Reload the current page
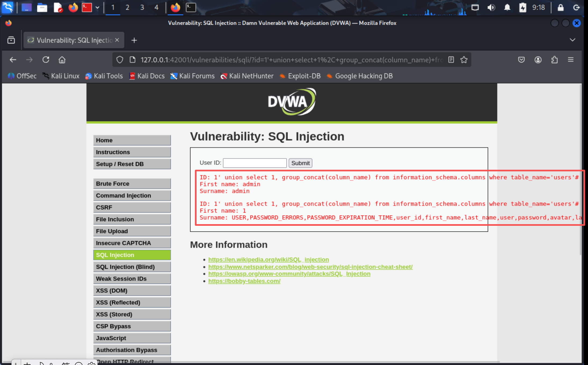 click(x=46, y=60)
